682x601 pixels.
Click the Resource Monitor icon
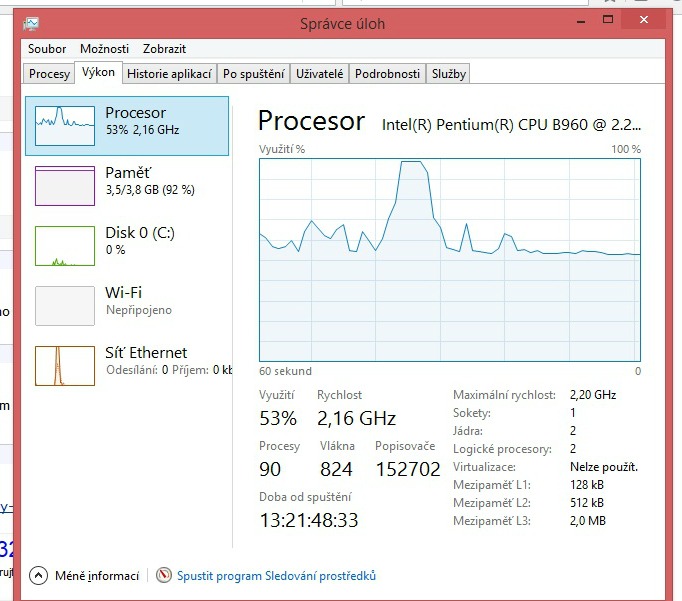(164, 575)
